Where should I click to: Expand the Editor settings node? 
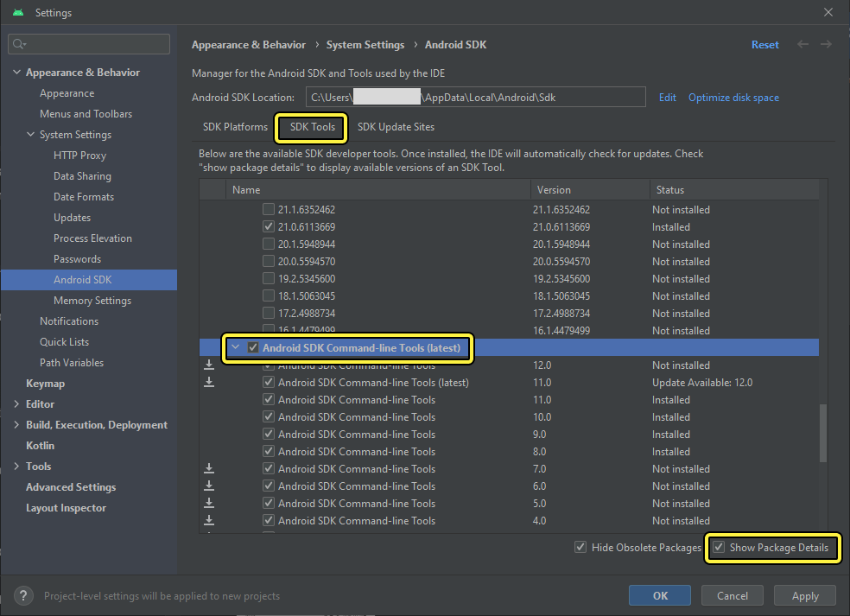pyautogui.click(x=16, y=404)
